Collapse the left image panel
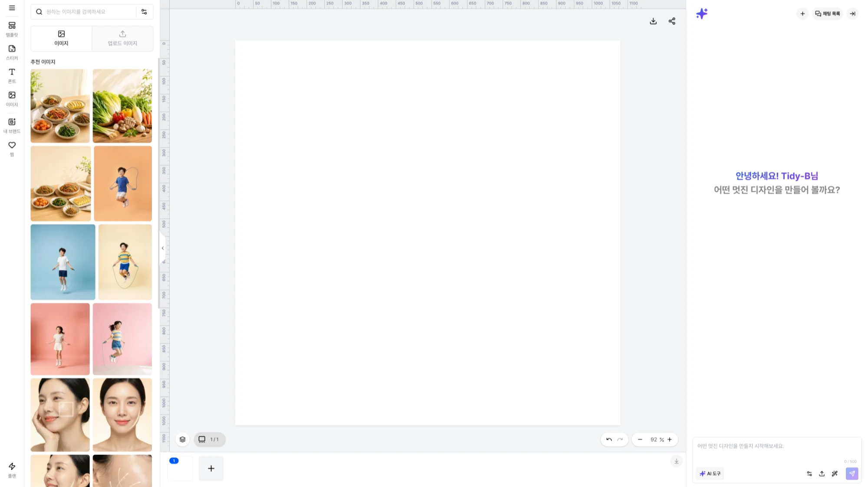Image resolution: width=868 pixels, height=487 pixels. pos(163,248)
